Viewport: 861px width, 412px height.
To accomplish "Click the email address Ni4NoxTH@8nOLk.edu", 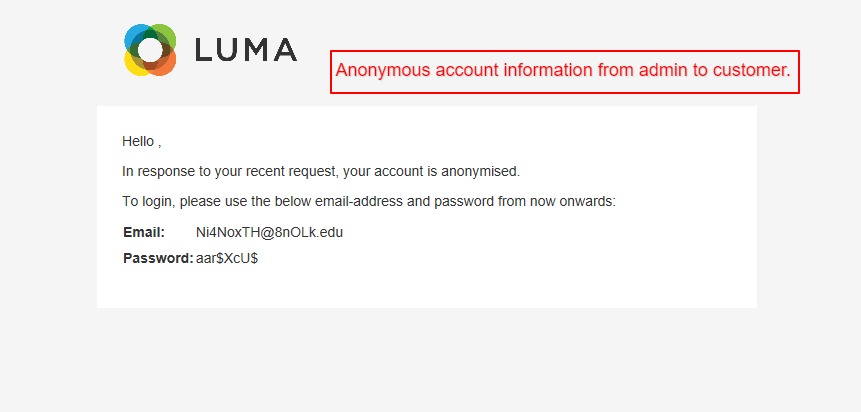I will click(x=269, y=232).
